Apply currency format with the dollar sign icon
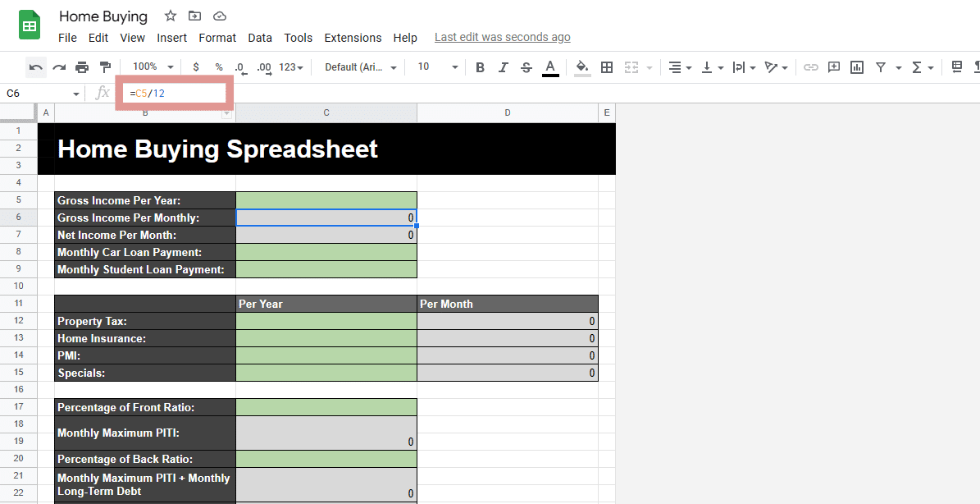This screenshot has height=504, width=980. point(196,67)
